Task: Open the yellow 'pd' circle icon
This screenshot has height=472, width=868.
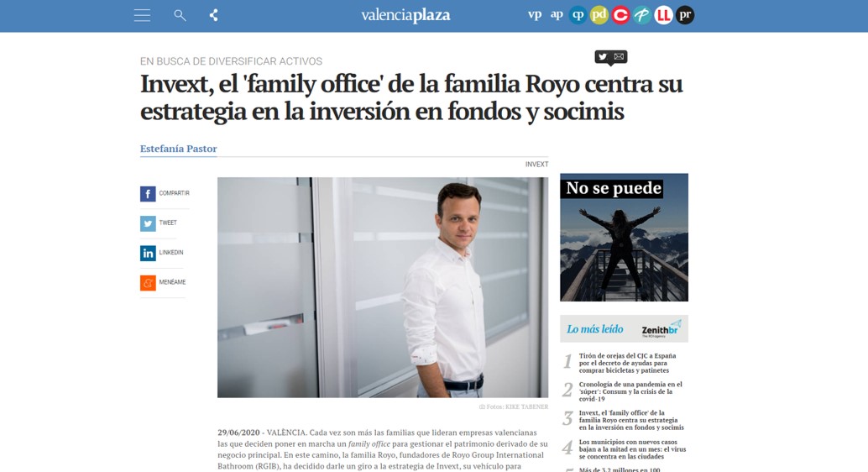Action: (x=599, y=15)
